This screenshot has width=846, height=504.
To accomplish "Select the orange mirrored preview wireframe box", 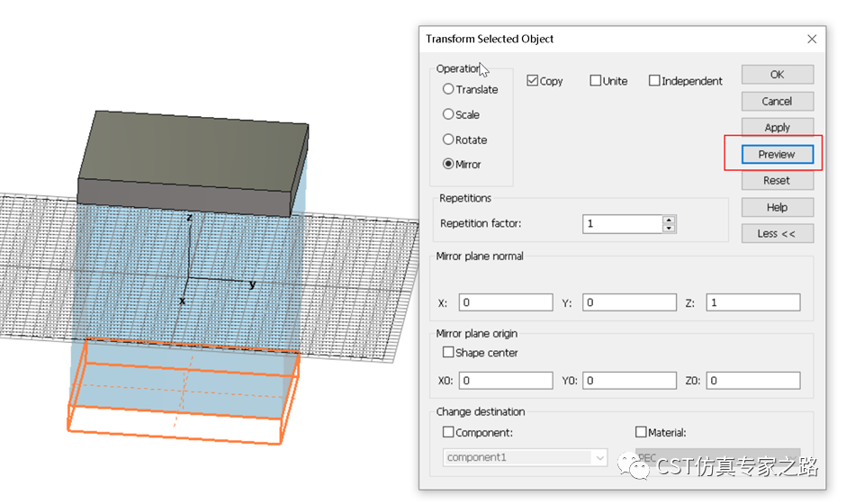I will (x=183, y=392).
